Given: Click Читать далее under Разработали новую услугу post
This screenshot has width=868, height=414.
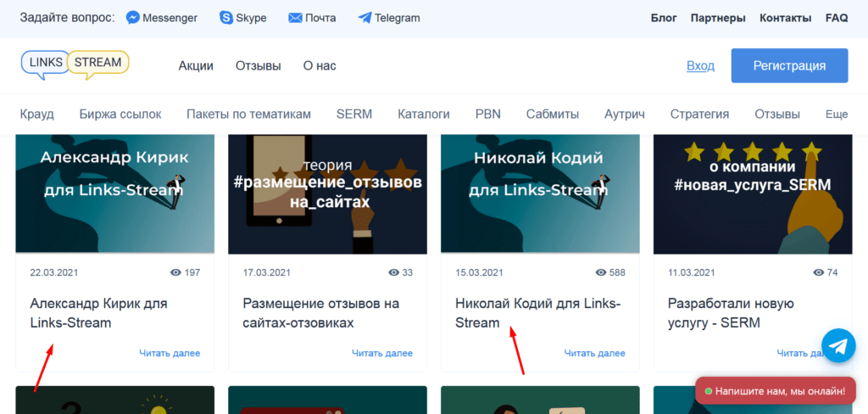Looking at the screenshot, I should [800, 353].
